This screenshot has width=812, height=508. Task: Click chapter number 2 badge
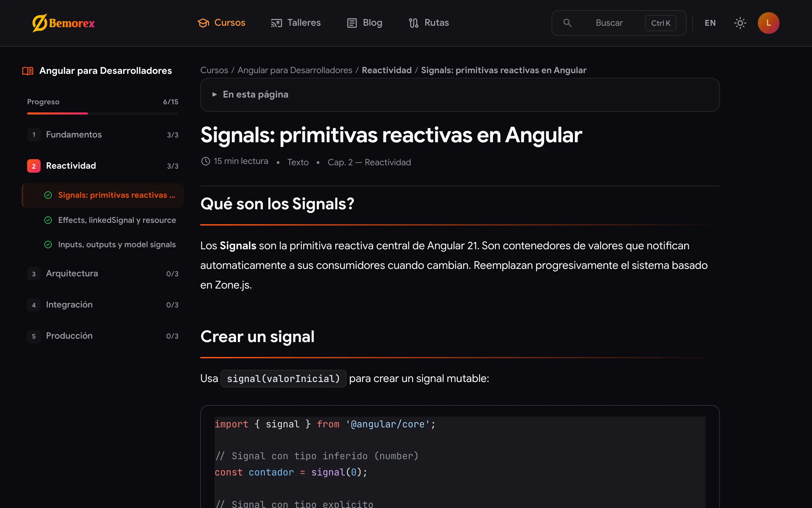[34, 166]
